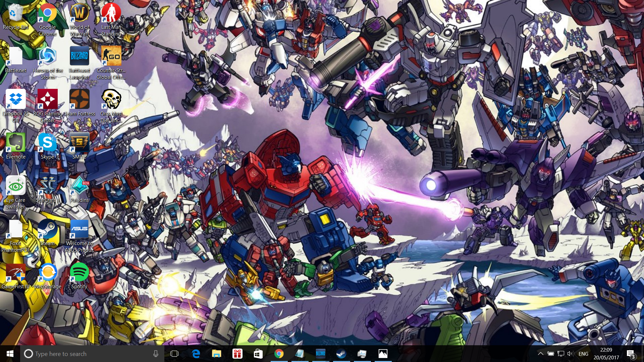Launch the Paladins beta
The height and width of the screenshot is (362, 644).
(x=79, y=187)
